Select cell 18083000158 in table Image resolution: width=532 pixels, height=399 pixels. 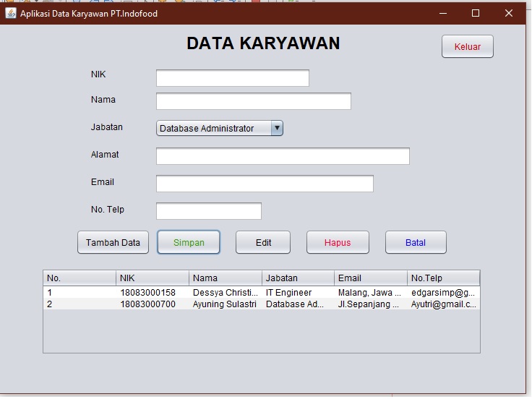(x=153, y=293)
